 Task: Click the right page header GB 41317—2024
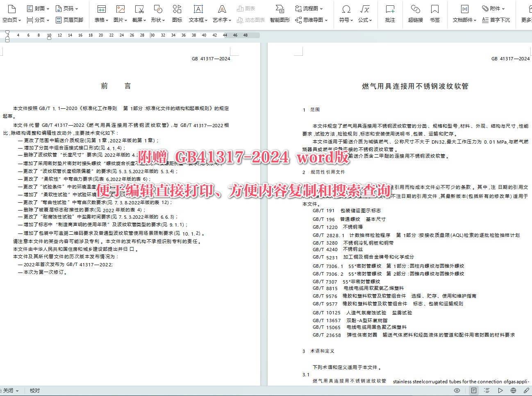510,59
